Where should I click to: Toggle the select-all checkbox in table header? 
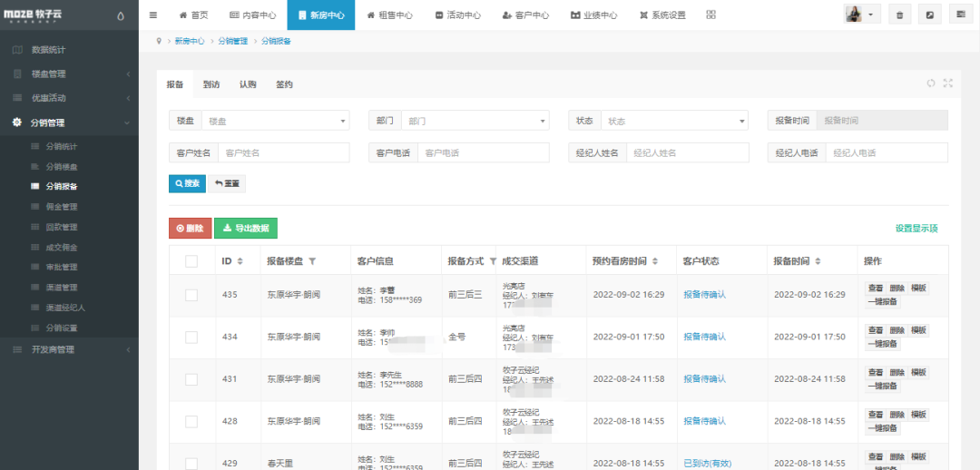click(191, 261)
